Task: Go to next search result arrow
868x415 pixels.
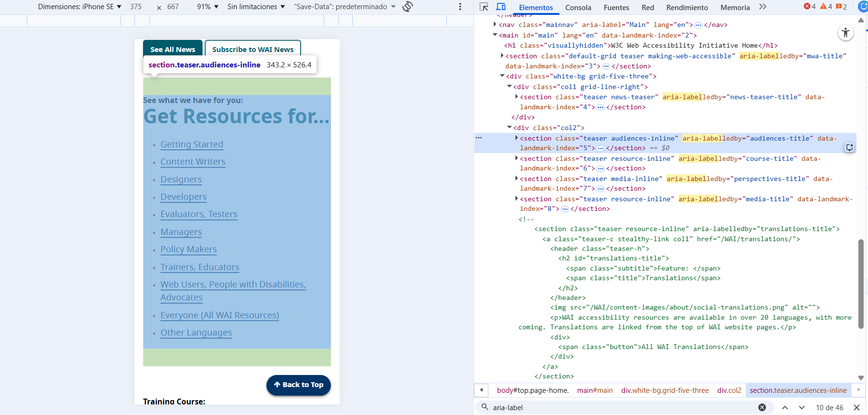Action: tap(802, 407)
